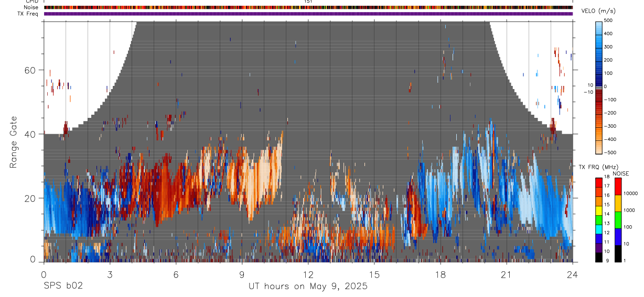Click the x-axis tick label 9
This screenshot has height=297, width=644.
(242, 274)
